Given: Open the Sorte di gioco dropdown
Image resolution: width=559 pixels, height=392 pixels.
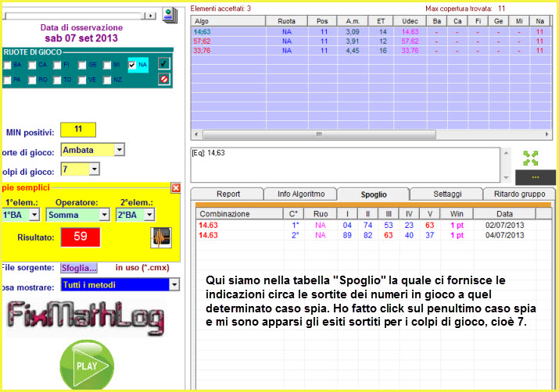Looking at the screenshot, I should 119,149.
